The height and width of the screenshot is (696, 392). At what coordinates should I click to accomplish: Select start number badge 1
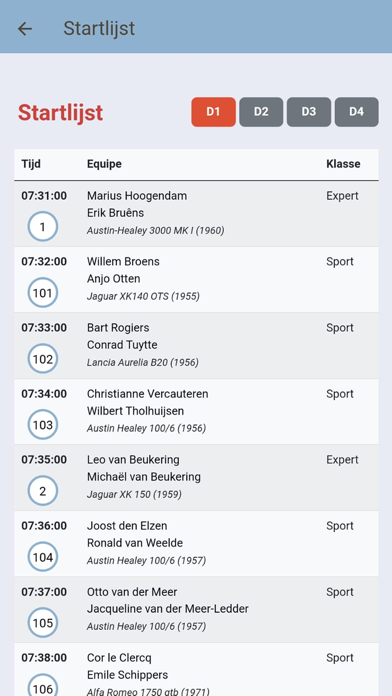43,227
